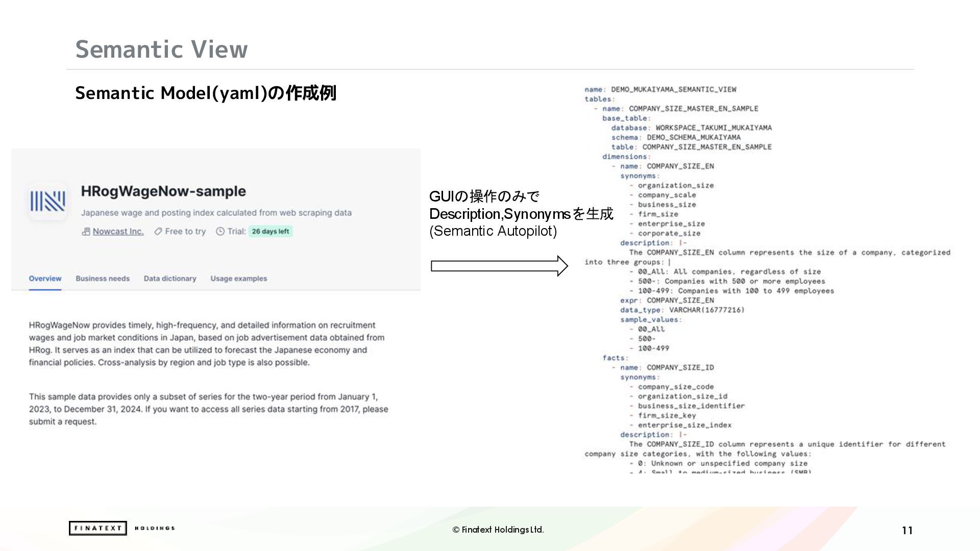Click the business_size_identifier synonym line
Viewport: 980px width, 551px height.
687,406
